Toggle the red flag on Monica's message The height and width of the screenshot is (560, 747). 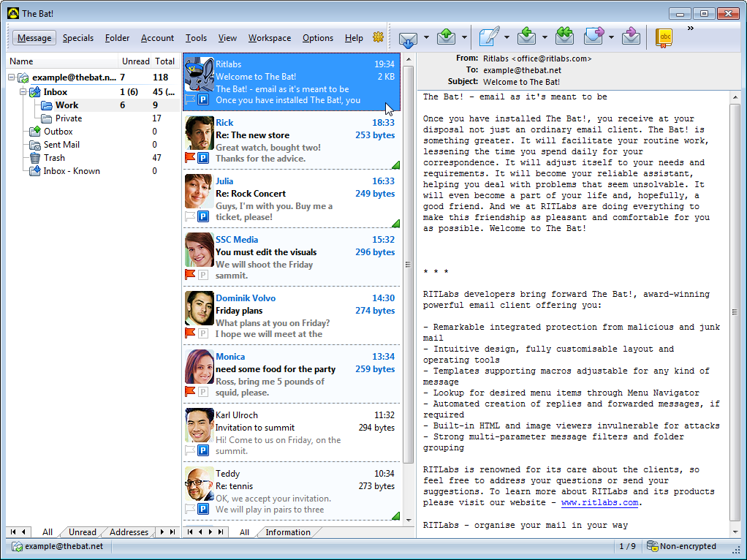(x=190, y=391)
